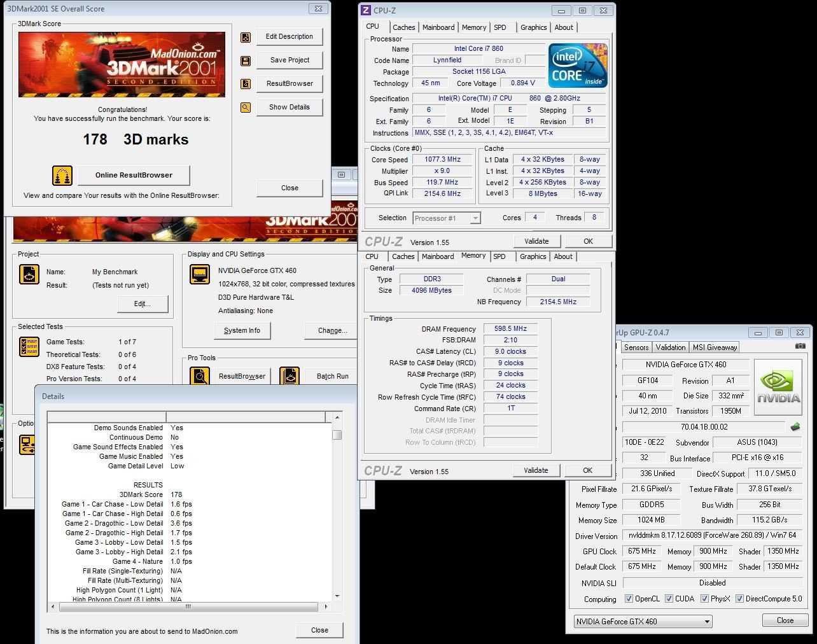Screen dimensions: 817x644
Task: Open the Sensors tab in GPU-Z
Action: 636,347
